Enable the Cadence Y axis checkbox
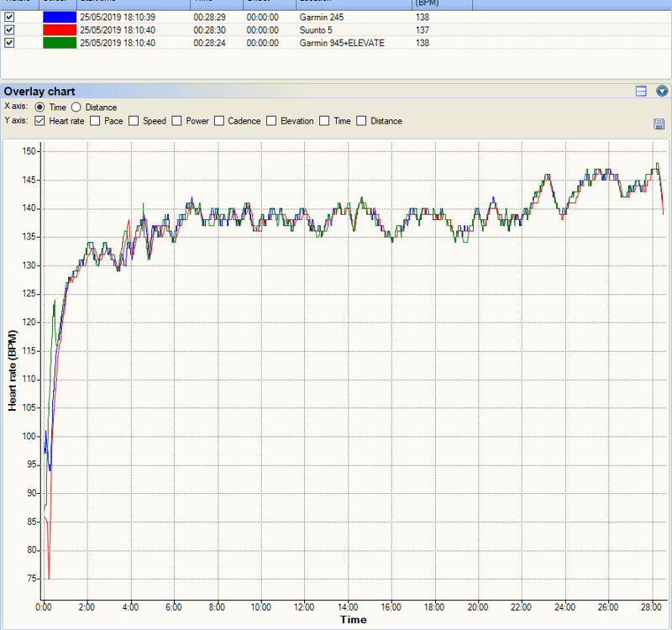The image size is (672, 630). pos(219,121)
